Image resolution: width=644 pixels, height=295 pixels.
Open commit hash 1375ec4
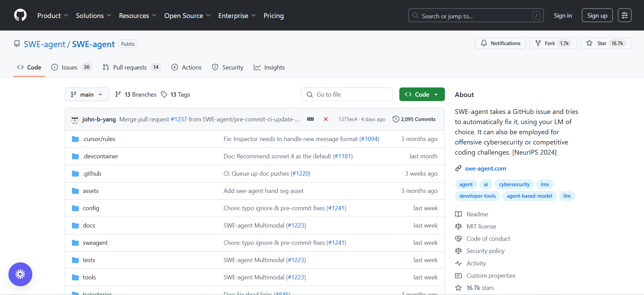[348, 119]
